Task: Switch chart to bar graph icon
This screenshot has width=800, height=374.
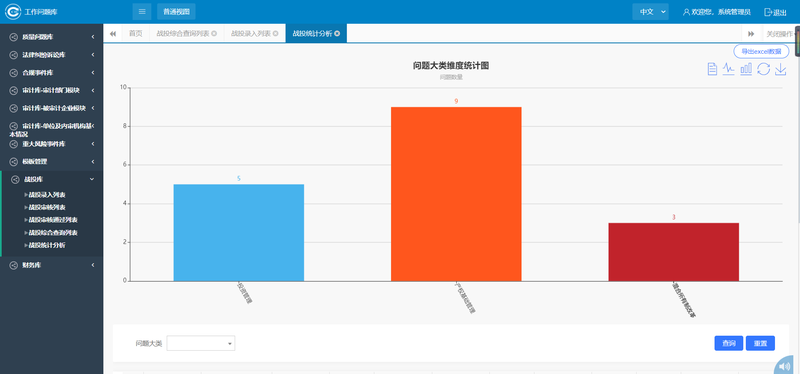Action: pos(746,69)
